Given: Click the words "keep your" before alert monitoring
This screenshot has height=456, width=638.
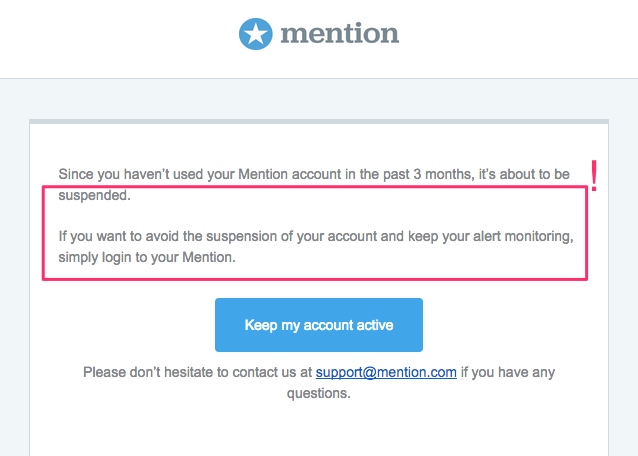Looking at the screenshot, I should [x=439, y=236].
